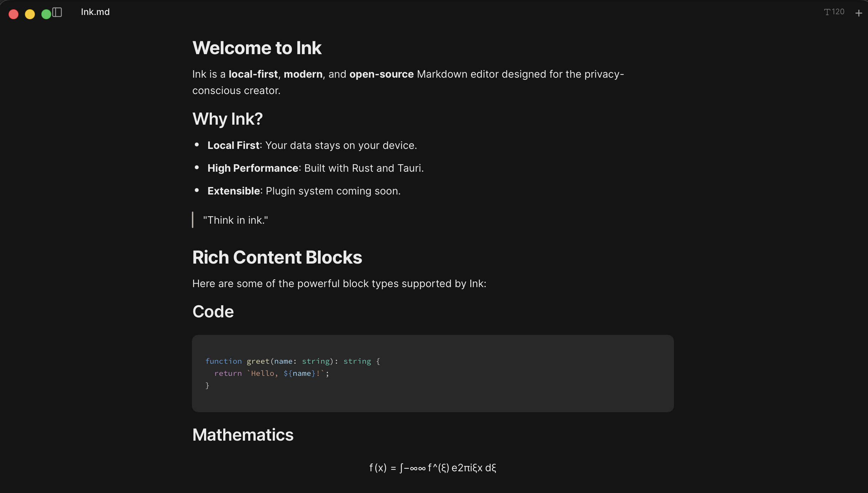Click the T word count icon

click(x=827, y=12)
